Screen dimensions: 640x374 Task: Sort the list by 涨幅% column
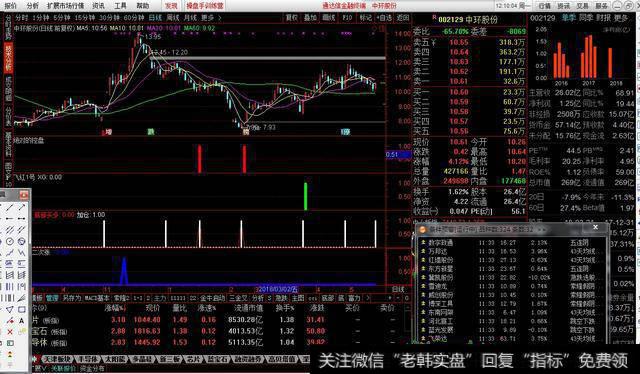click(x=115, y=308)
